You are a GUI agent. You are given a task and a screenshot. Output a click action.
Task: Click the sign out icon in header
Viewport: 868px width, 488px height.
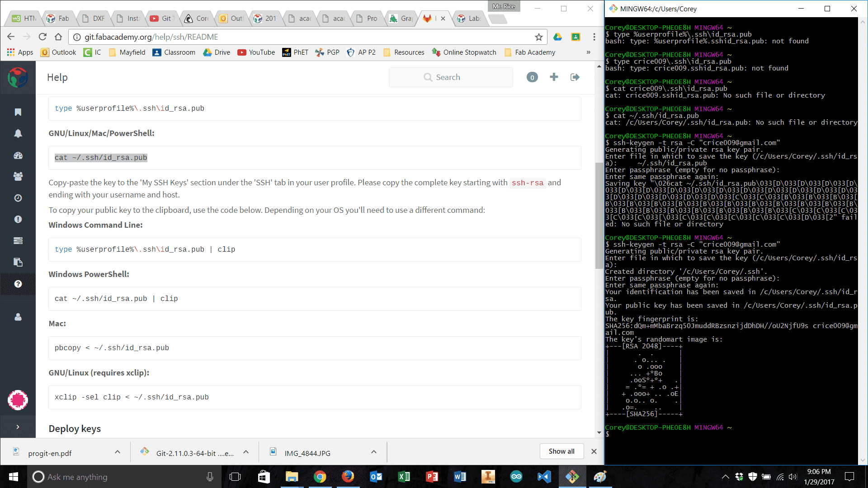(575, 77)
